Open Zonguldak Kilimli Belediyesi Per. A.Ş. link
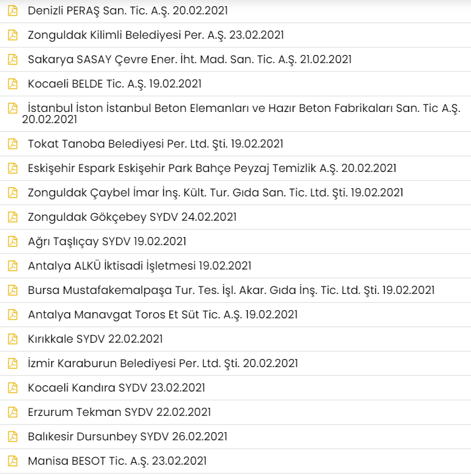Viewport: 471px width, 476px height. pyautogui.click(x=156, y=35)
